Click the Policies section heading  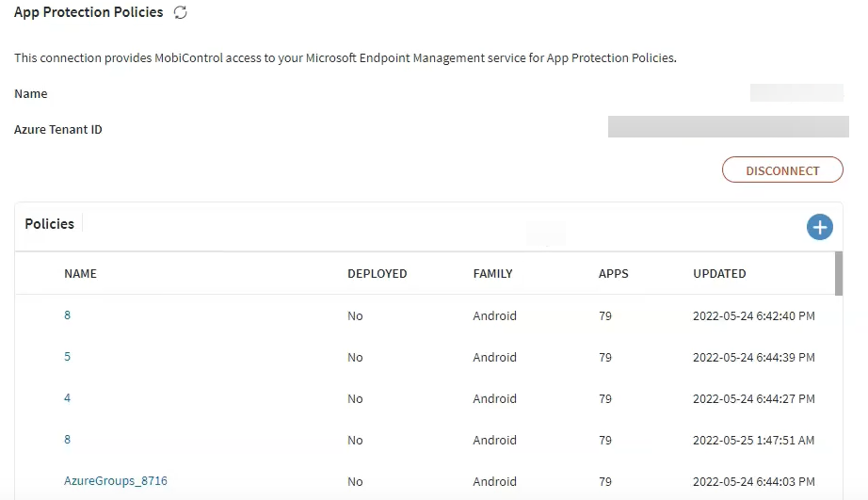[49, 224]
